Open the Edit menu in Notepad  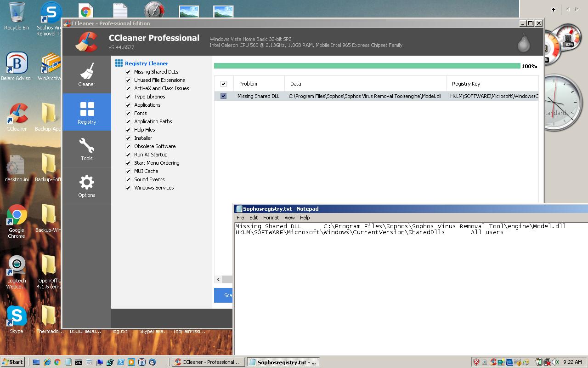[x=254, y=218]
